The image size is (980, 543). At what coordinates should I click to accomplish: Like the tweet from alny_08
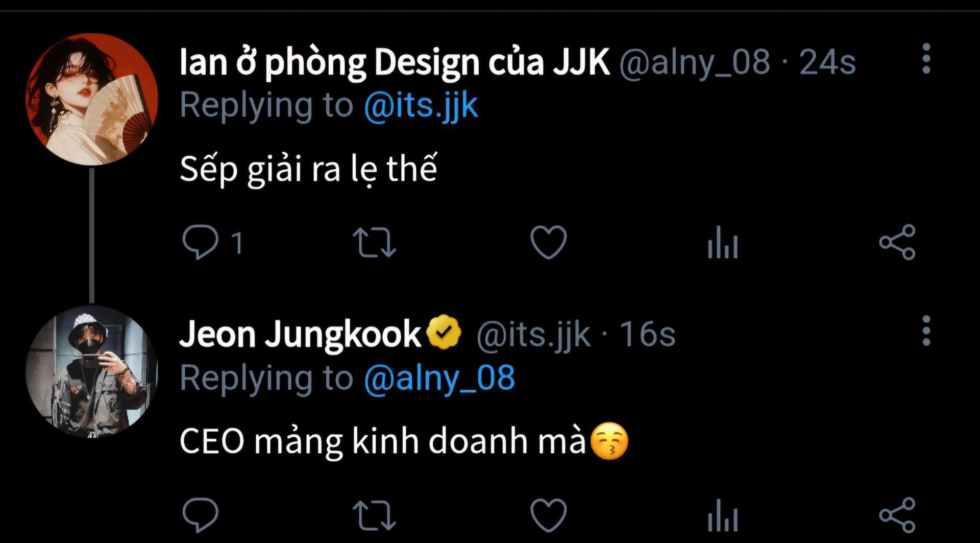coord(548,242)
